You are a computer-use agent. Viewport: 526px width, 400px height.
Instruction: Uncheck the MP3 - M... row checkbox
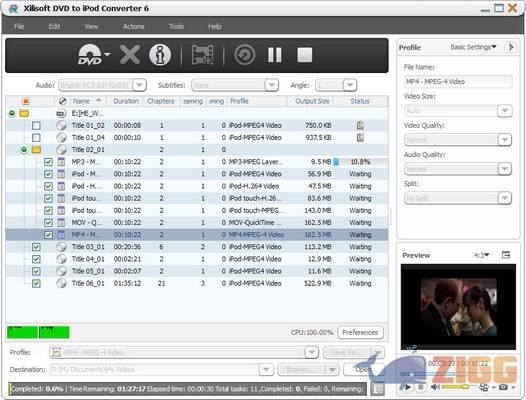(x=48, y=162)
